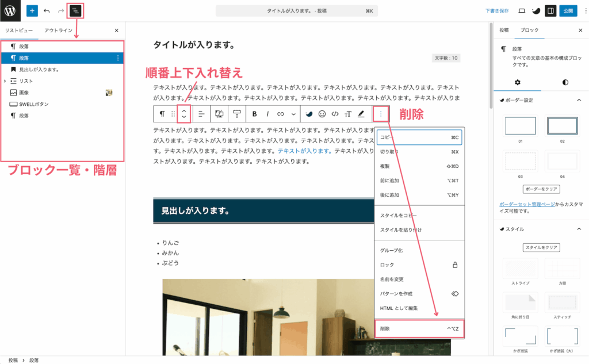The height and width of the screenshot is (364, 589).
Task: Click the block drag handle icon
Action: pyautogui.click(x=173, y=114)
